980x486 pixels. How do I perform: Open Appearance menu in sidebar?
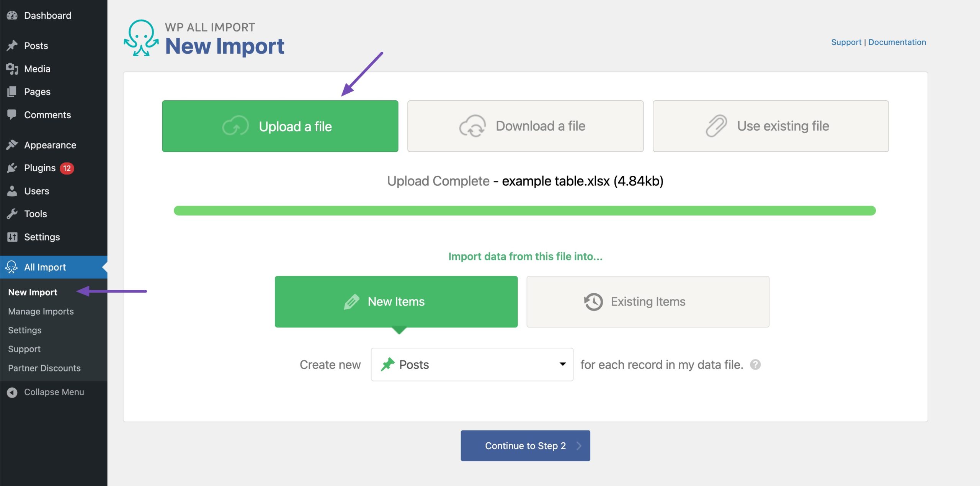[54, 145]
